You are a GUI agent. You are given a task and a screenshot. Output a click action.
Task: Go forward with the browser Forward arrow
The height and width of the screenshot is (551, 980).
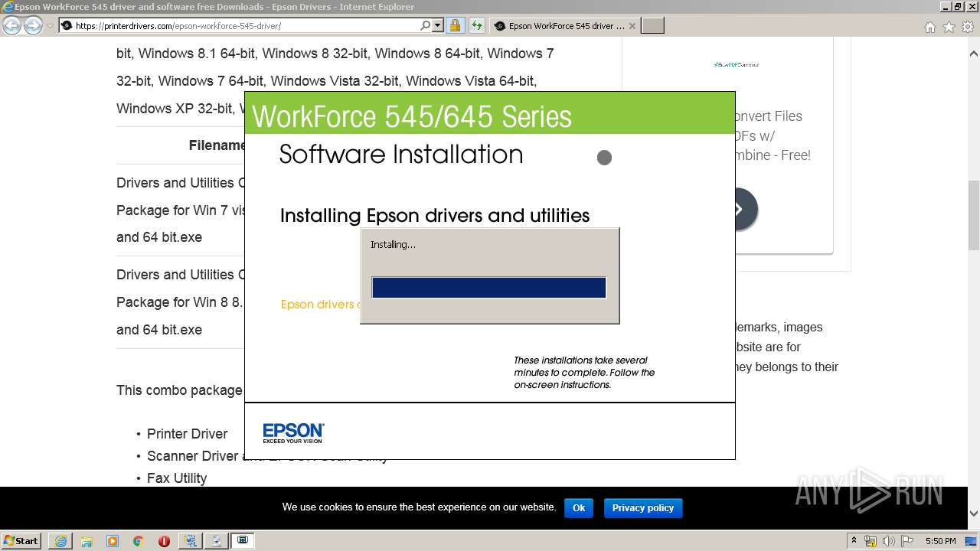[x=33, y=25]
